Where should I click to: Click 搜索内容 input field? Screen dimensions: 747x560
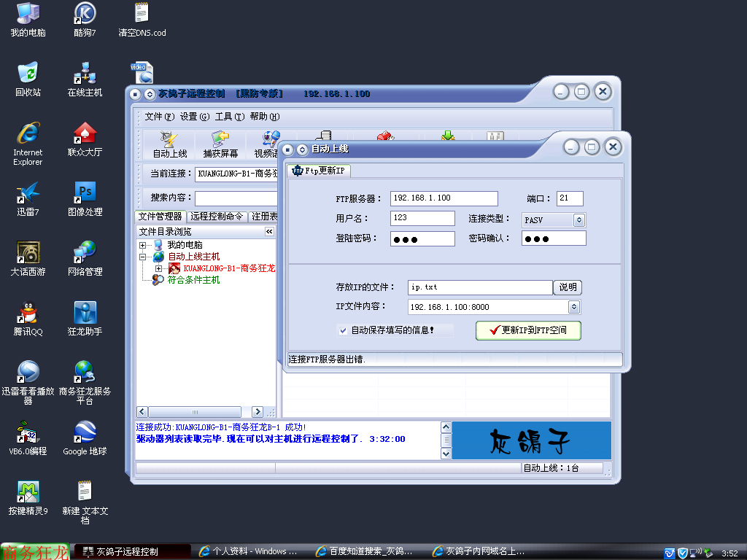pyautogui.click(x=236, y=198)
